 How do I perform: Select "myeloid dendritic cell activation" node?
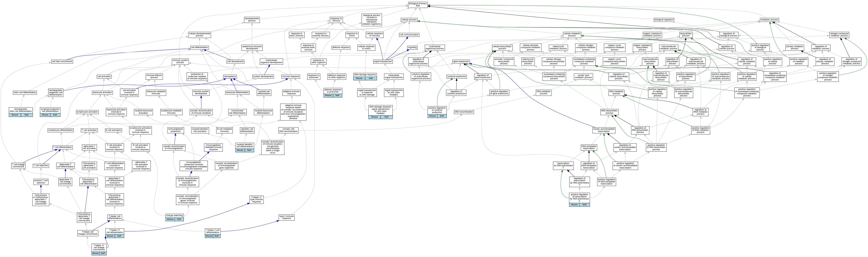pos(200,130)
